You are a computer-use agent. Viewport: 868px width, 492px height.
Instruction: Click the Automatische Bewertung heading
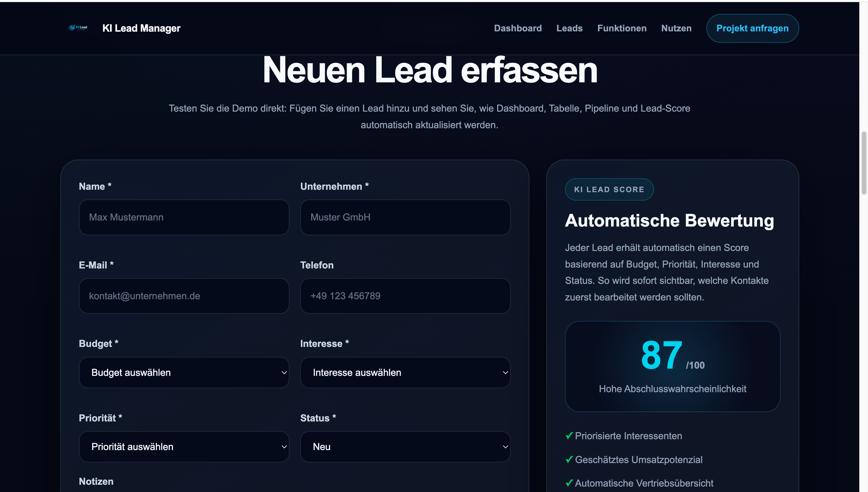pyautogui.click(x=669, y=221)
